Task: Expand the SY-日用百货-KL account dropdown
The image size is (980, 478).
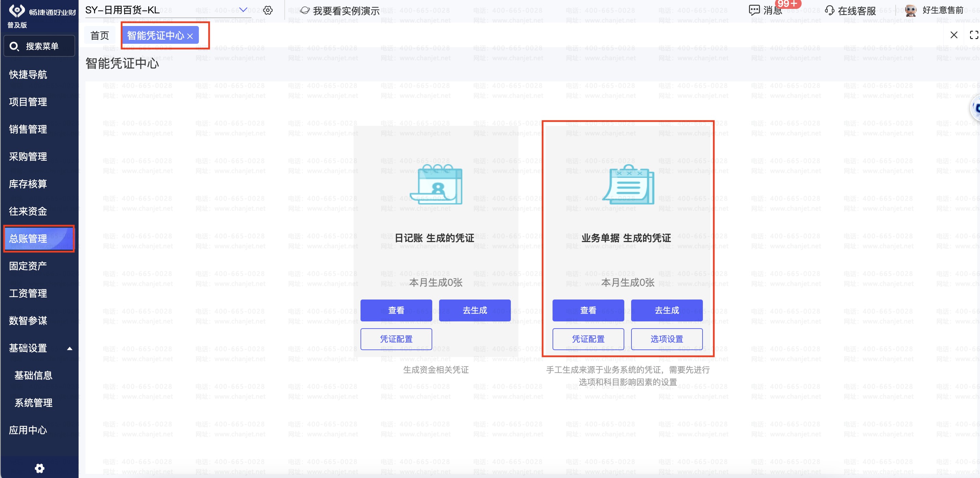Action: 243,10
